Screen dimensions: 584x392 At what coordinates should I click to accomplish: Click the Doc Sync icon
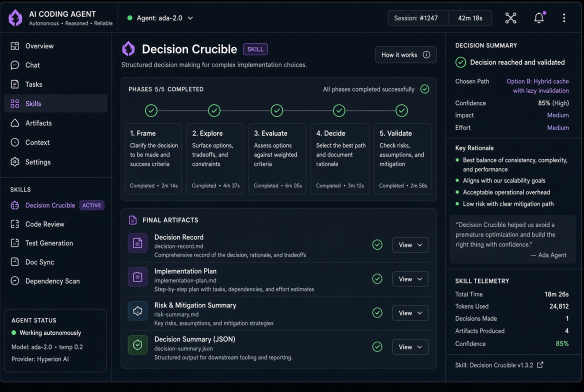(15, 262)
